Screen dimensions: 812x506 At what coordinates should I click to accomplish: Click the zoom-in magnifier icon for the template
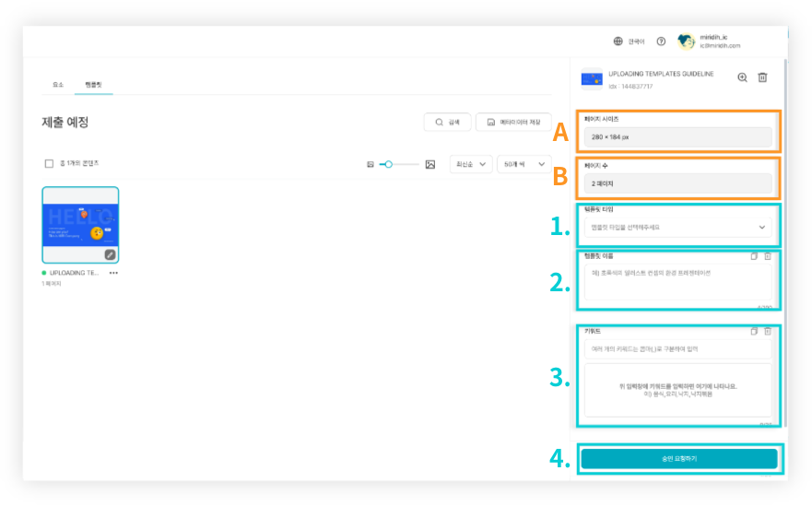point(742,77)
